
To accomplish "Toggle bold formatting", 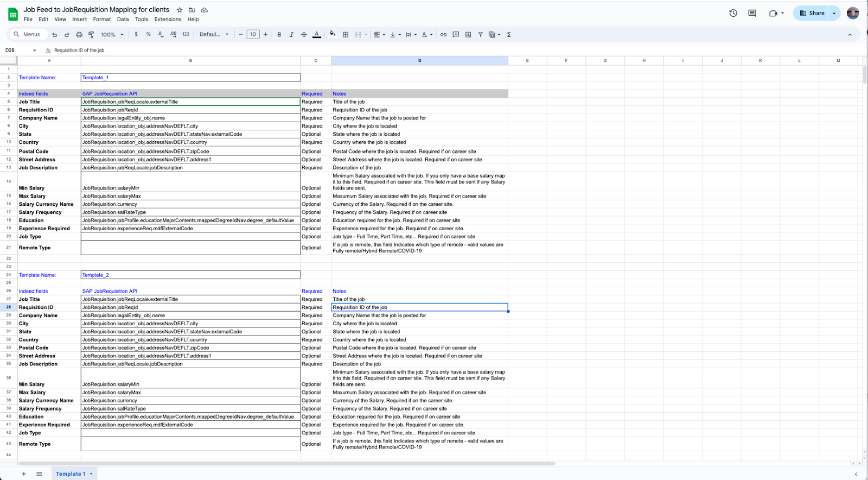I will (279, 35).
